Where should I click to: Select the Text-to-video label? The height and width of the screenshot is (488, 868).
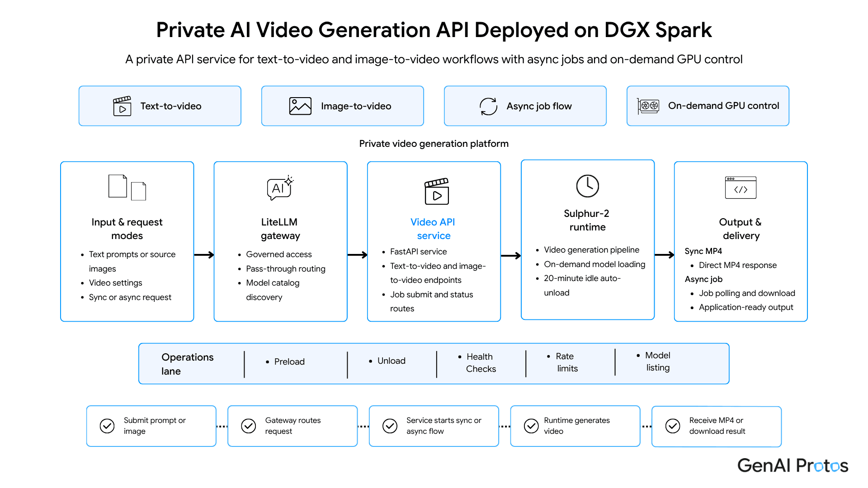pos(171,106)
